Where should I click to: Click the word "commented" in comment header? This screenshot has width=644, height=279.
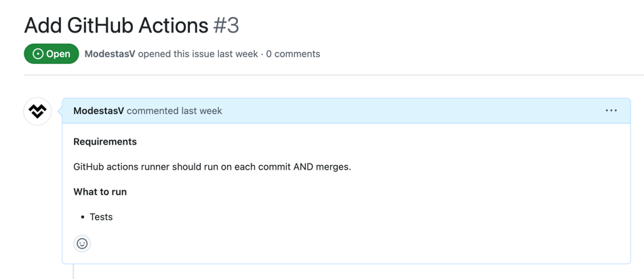(x=153, y=111)
